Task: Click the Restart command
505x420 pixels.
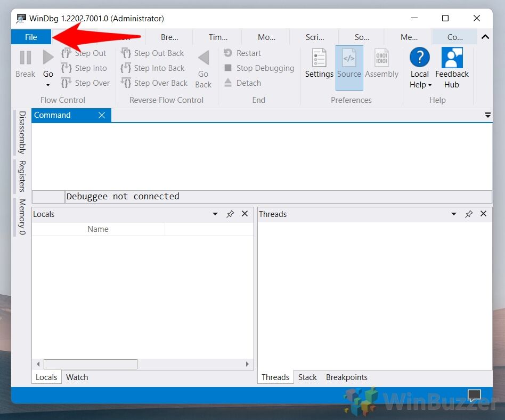Action: coord(242,53)
